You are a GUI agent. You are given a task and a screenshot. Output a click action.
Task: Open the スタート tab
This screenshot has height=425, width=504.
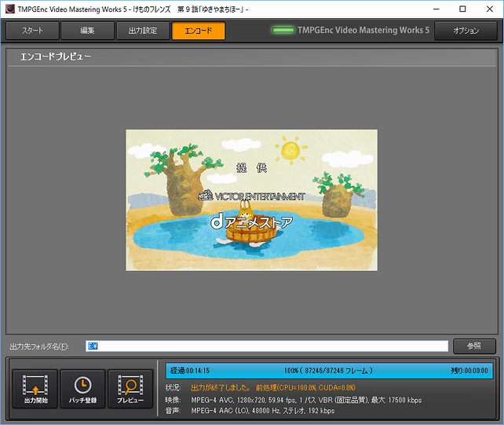coord(32,31)
